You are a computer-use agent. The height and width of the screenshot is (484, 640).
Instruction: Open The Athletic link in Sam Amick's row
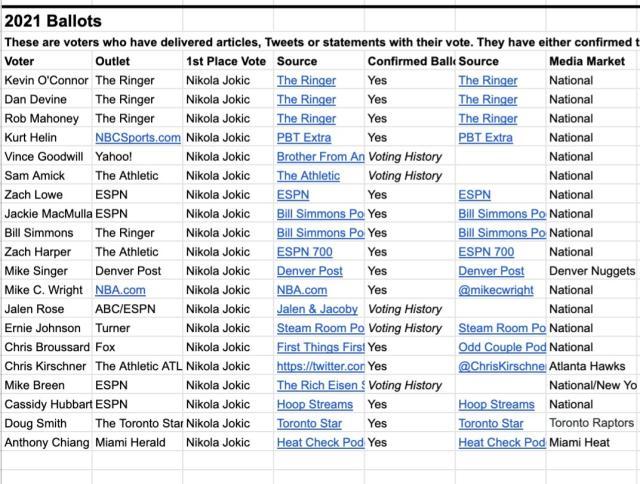[308, 176]
